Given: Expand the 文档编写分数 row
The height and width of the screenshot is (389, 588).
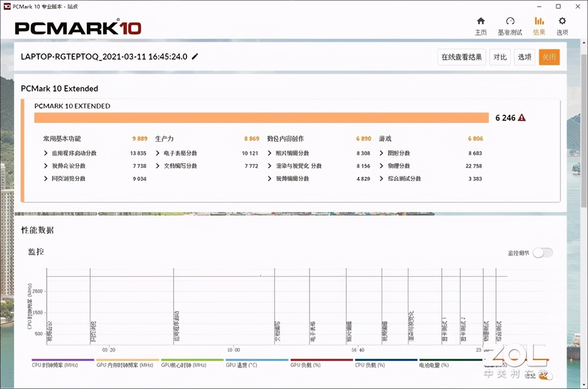Looking at the screenshot, I should (176, 166).
